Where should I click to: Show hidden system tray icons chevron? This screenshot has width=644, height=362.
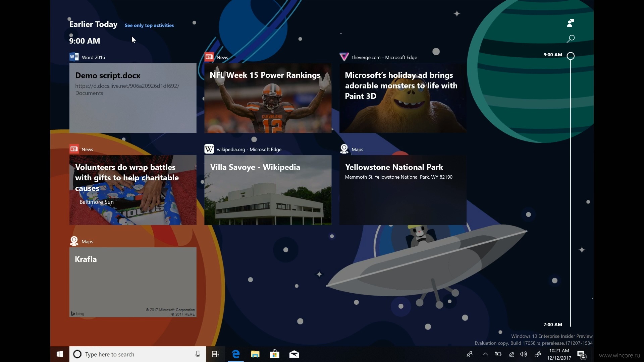pyautogui.click(x=485, y=354)
